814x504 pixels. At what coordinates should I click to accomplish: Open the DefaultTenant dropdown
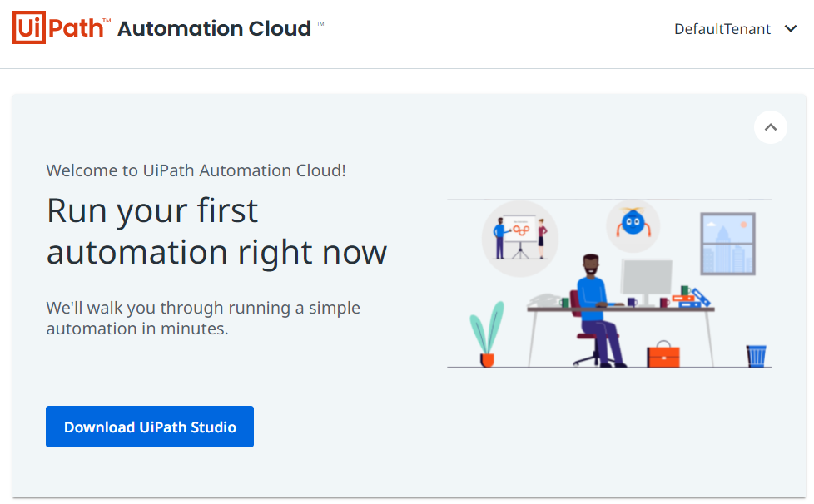pyautogui.click(x=735, y=29)
